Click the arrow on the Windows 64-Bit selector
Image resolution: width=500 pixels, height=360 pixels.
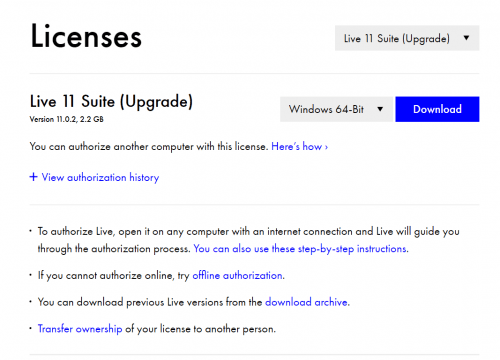[380, 109]
